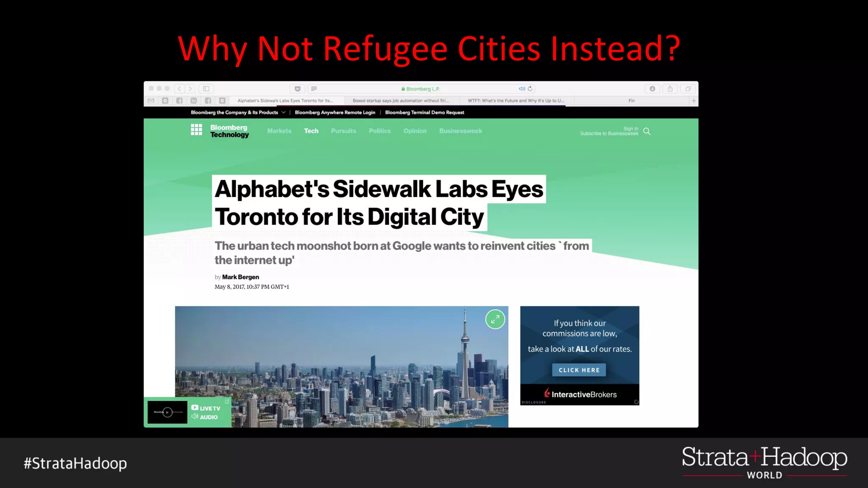Switch to the Fin tab
Image resolution: width=868 pixels, height=488 pixels.
[x=632, y=101]
